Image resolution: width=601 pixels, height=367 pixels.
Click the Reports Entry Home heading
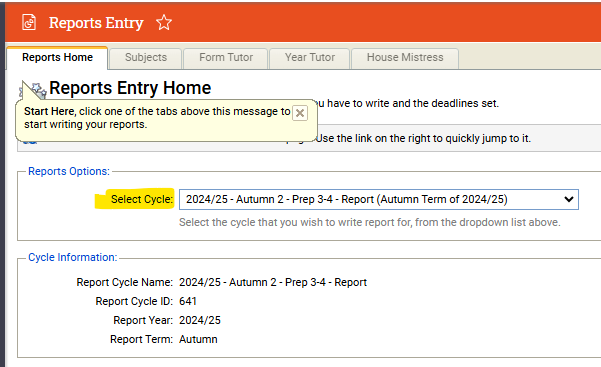click(x=130, y=88)
